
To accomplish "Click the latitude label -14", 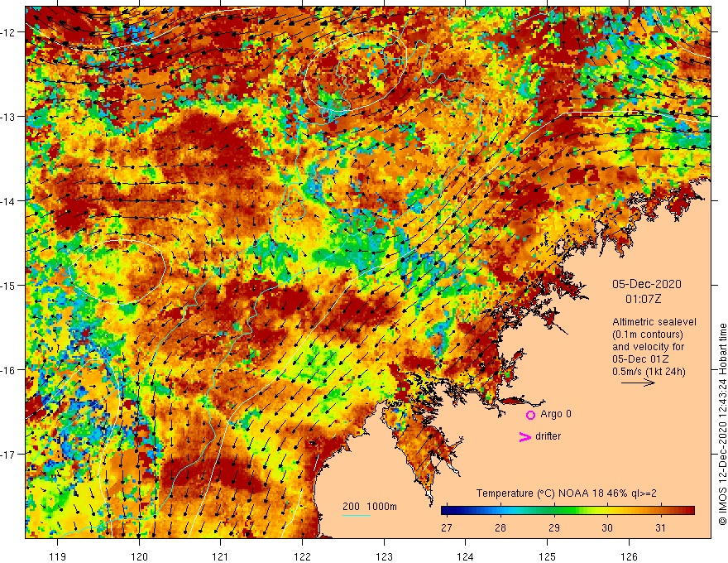I will point(8,201).
